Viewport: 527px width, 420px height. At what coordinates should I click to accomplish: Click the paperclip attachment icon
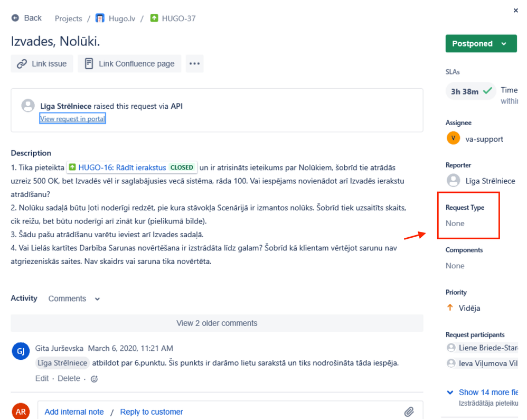tap(409, 412)
